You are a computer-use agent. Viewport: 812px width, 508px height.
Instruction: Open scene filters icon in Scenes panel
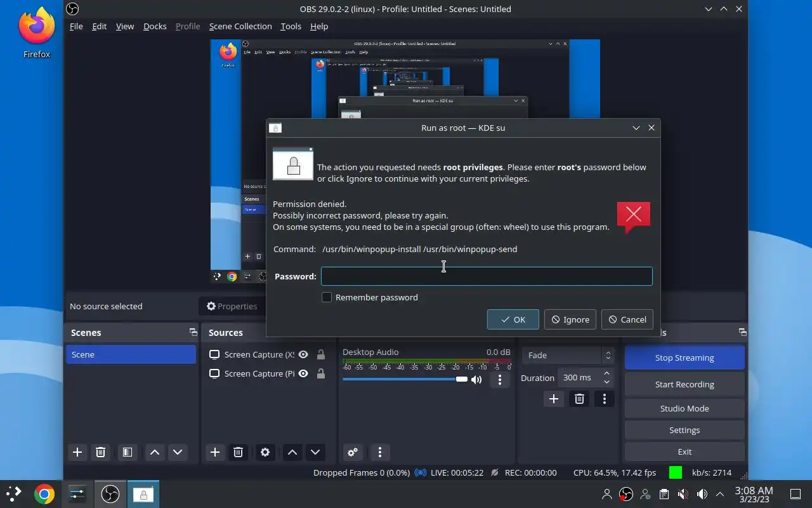click(127, 452)
